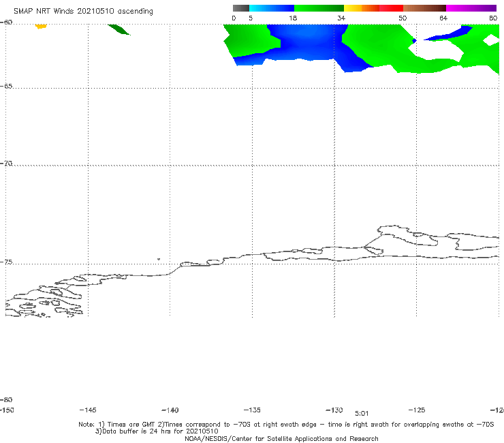This screenshot has width=504, height=443.
Task: Click the longitude label '-130'
Action: (334, 410)
